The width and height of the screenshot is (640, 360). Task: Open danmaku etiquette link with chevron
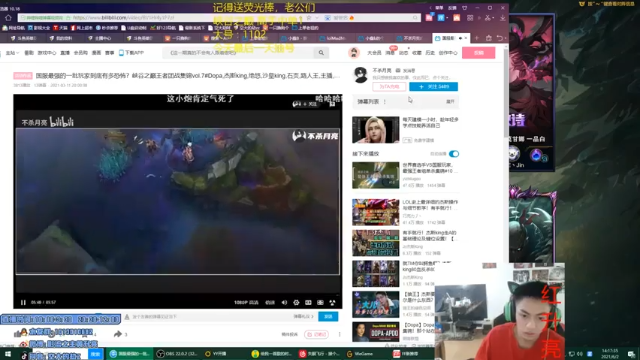pos(304,316)
